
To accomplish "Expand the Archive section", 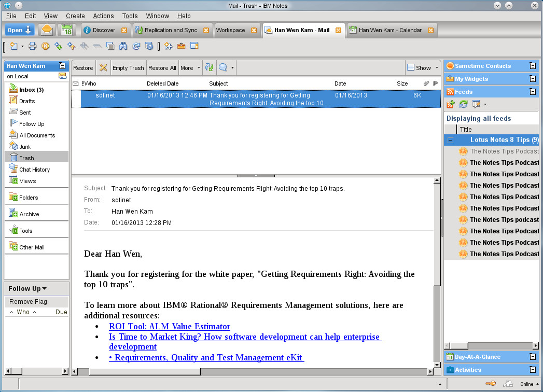I will [29, 214].
